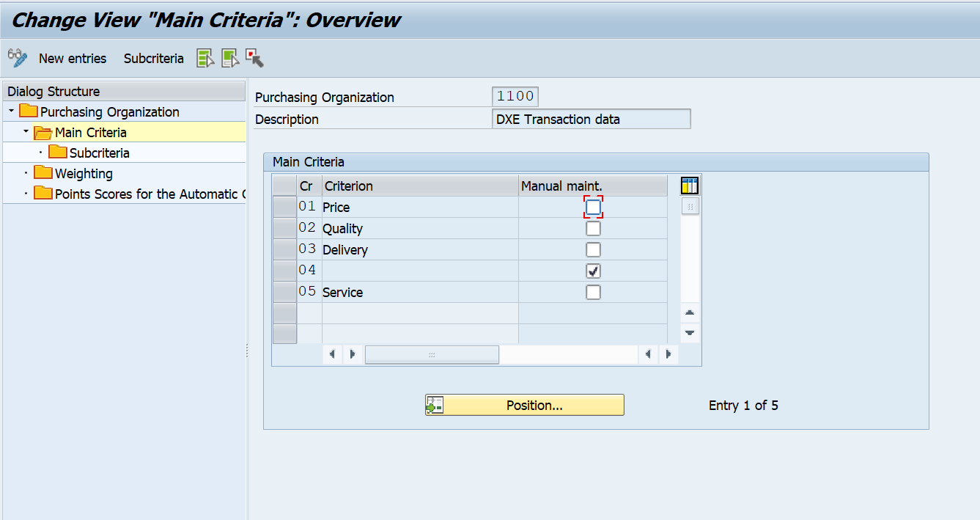
Task: Click the Points Scores folder icon
Action: tap(43, 194)
